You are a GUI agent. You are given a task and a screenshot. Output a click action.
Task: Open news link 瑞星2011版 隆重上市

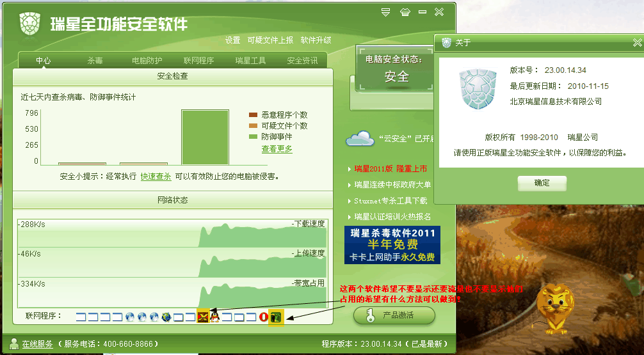point(390,169)
